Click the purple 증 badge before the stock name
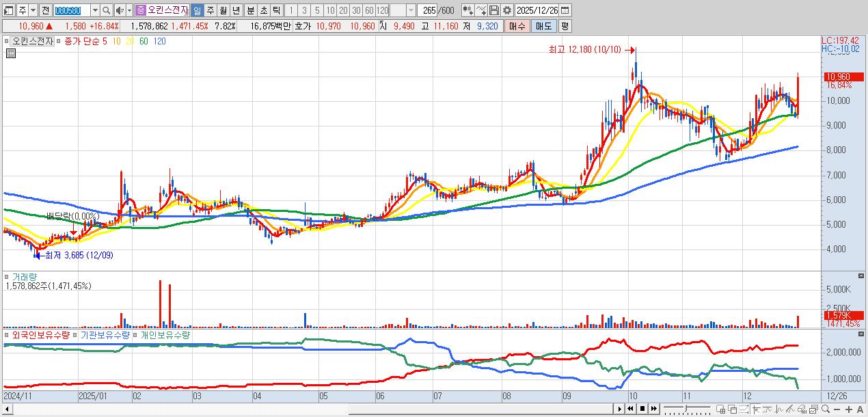This screenshot has width=868, height=417. tap(139, 10)
